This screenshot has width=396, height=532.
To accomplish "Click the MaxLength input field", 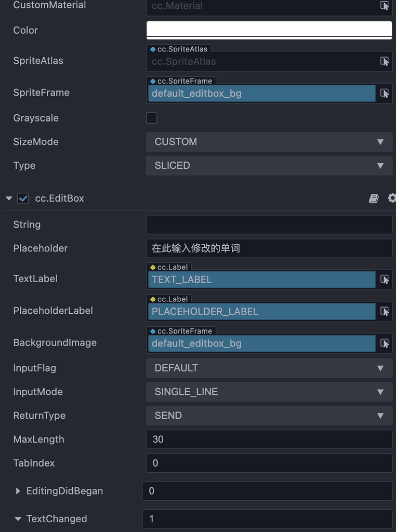I will click(x=269, y=439).
